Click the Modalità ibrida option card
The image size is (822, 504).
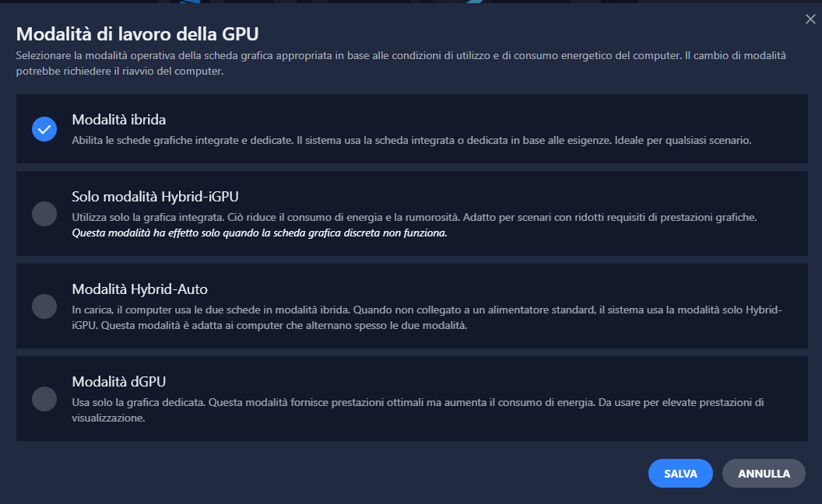click(411, 128)
